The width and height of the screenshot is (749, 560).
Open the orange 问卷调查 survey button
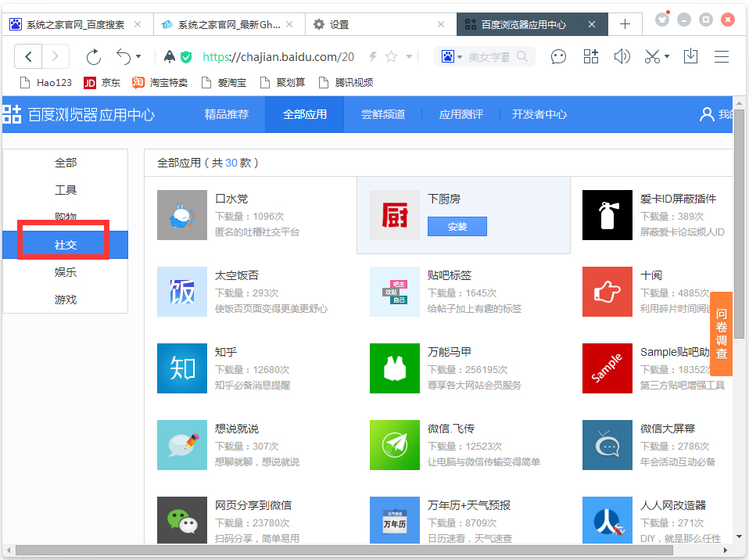[722, 333]
